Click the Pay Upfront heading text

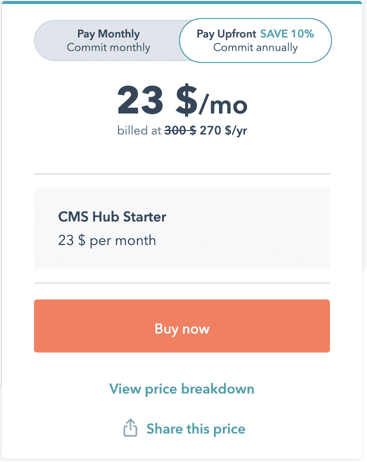(x=226, y=34)
